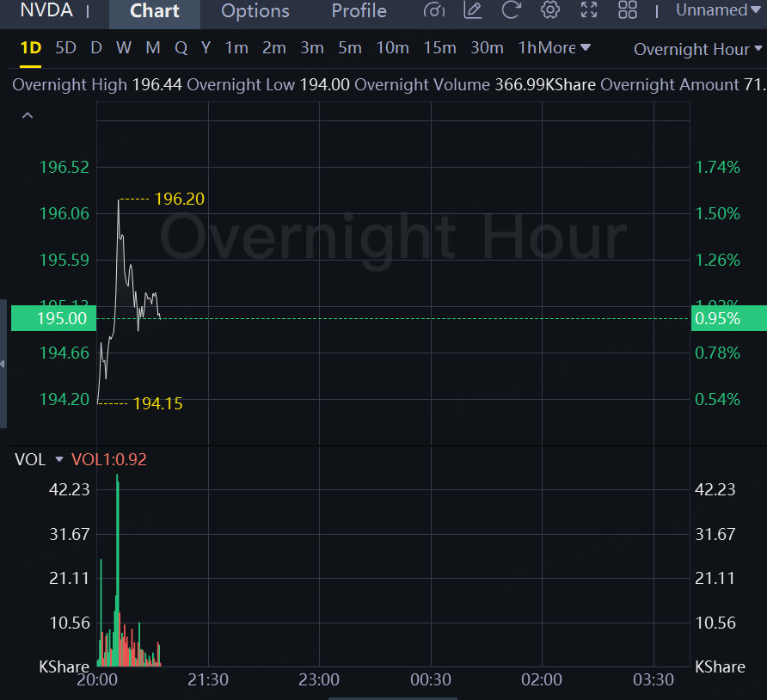Open the Chart tab
This screenshot has height=700, width=767.
click(155, 11)
